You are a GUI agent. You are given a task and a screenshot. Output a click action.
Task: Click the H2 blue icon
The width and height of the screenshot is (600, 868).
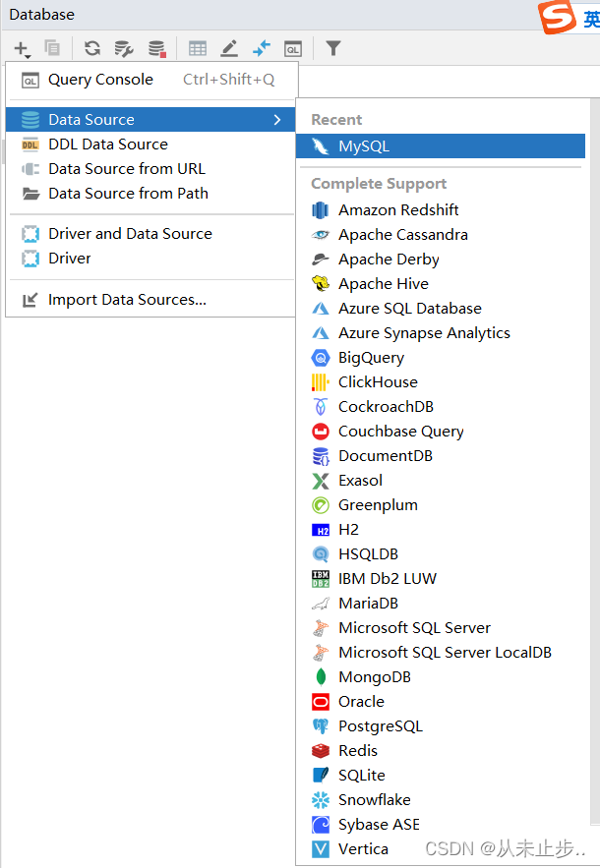point(321,530)
